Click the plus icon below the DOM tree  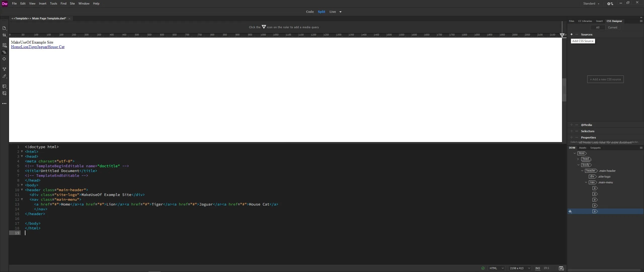point(570,212)
